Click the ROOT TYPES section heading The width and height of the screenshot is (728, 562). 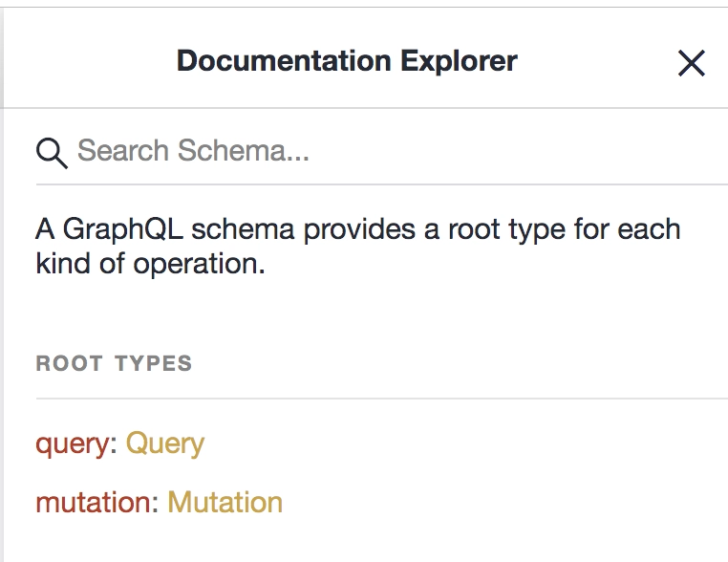(114, 363)
